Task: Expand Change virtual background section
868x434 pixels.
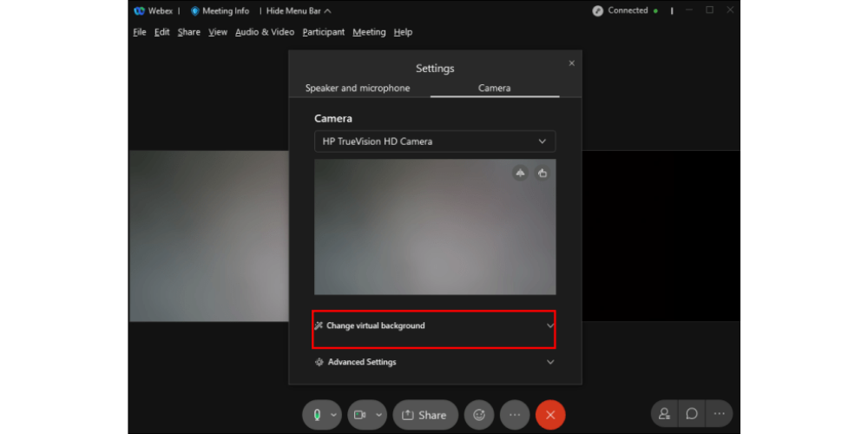Action: click(x=434, y=325)
